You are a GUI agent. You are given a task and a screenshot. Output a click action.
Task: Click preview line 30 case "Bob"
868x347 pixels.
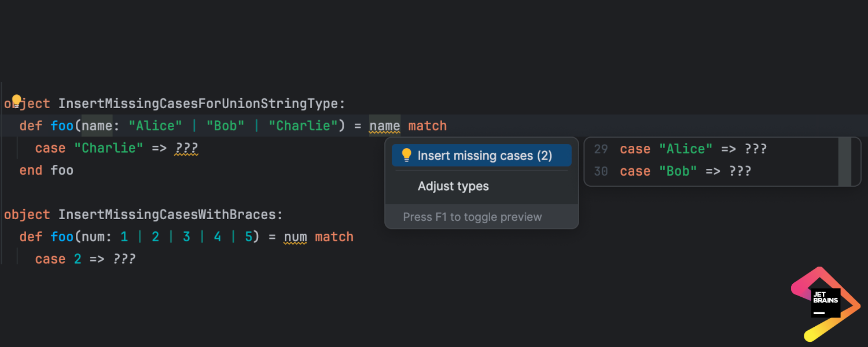(x=686, y=171)
